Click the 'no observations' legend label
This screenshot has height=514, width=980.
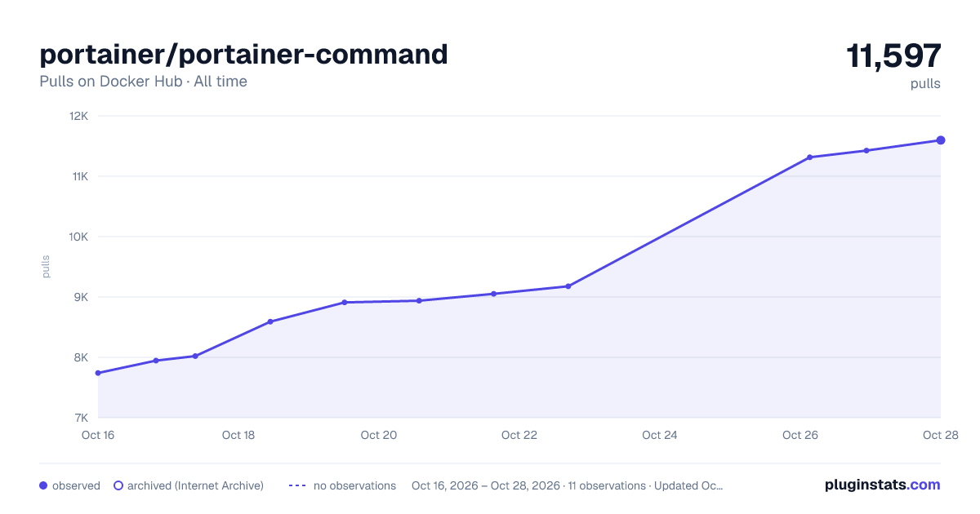pos(354,485)
